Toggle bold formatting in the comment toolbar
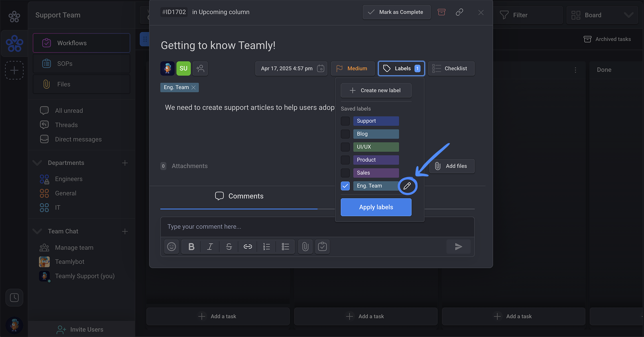644x337 pixels. pyautogui.click(x=191, y=247)
